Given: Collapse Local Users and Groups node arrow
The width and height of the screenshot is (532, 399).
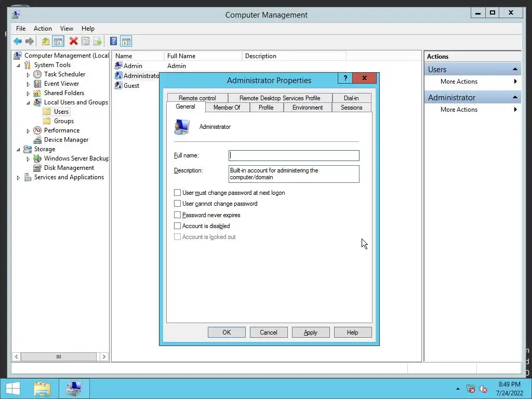Looking at the screenshot, I should (x=28, y=103).
